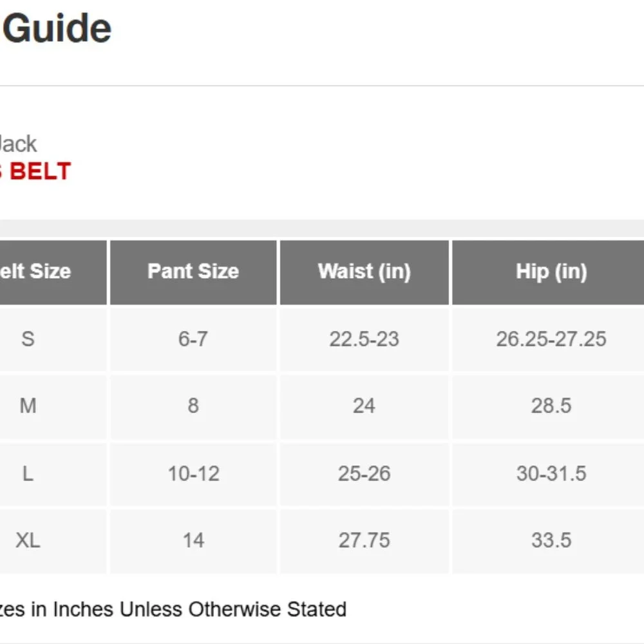Click the Pant Size column header

(x=193, y=272)
